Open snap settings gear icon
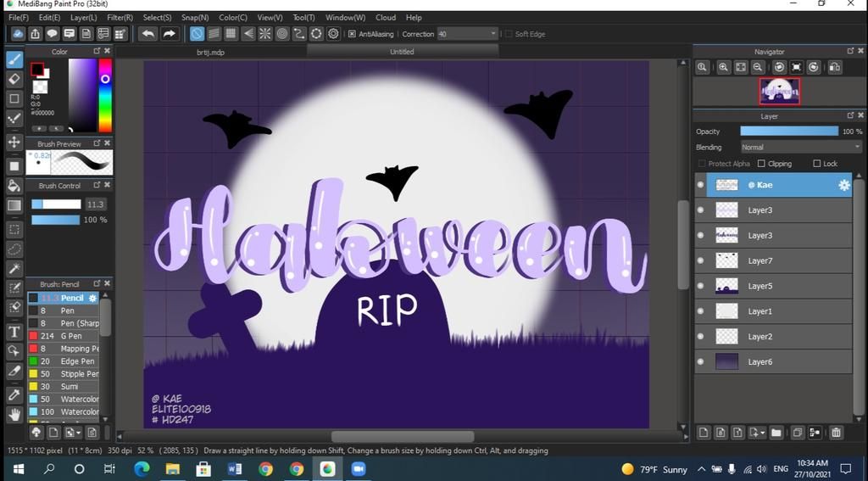 [x=333, y=34]
